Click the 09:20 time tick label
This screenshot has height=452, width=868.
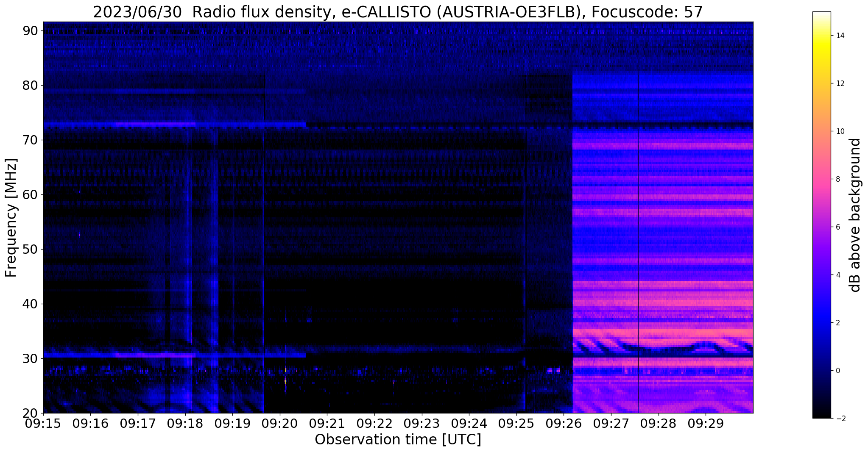[x=279, y=423]
